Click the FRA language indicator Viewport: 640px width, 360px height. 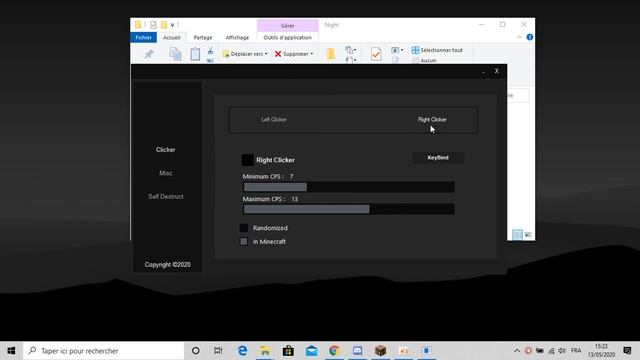click(x=576, y=351)
